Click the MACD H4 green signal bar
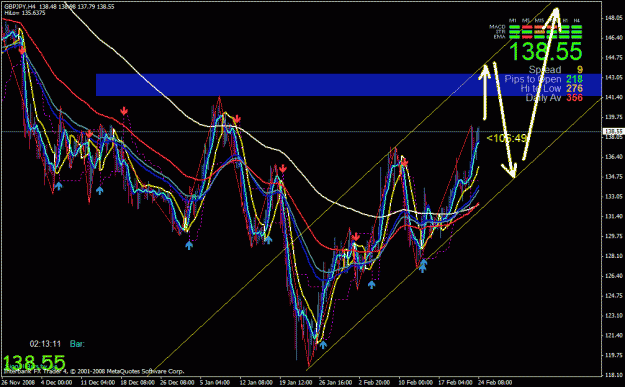 pos(576,27)
